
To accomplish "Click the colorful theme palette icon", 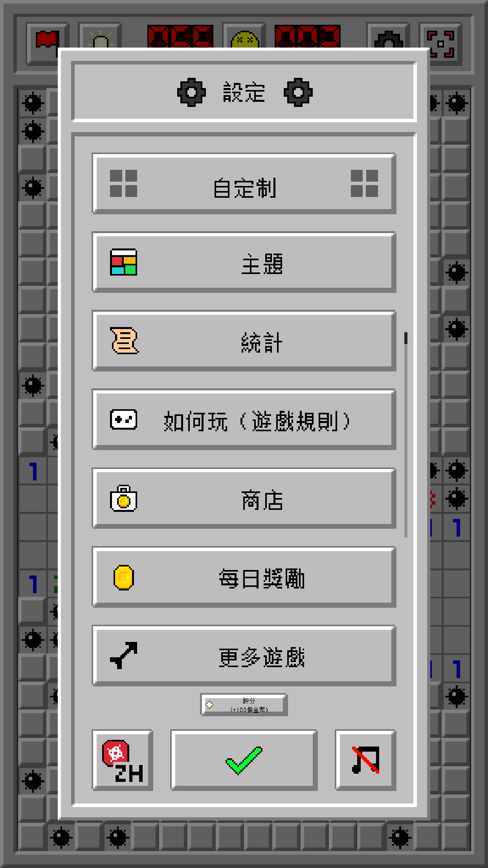I will tap(123, 262).
